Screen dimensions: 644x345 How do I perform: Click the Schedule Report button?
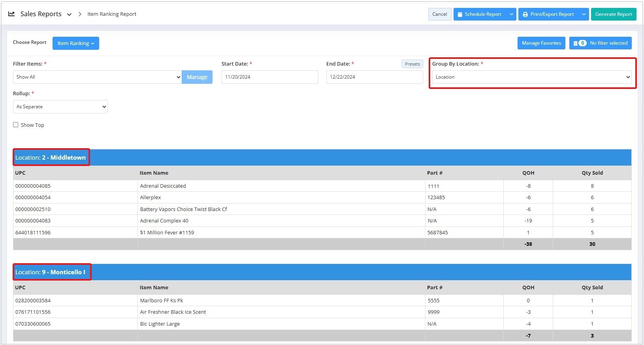(480, 14)
